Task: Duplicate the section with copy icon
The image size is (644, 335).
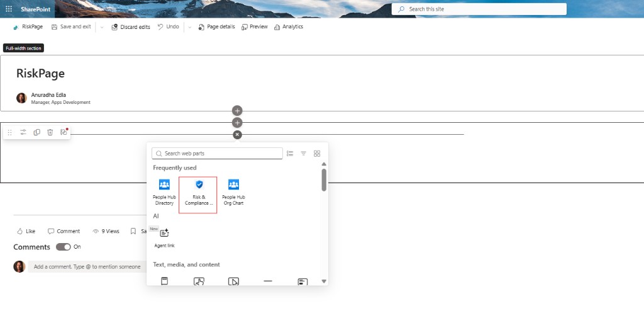Action: coord(36,132)
